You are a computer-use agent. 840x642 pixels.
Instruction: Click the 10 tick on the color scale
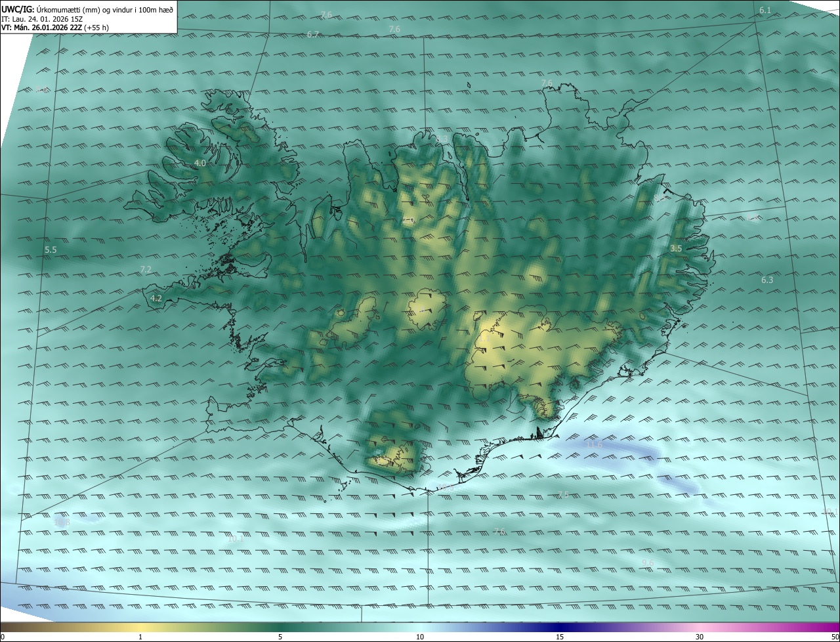(420, 637)
